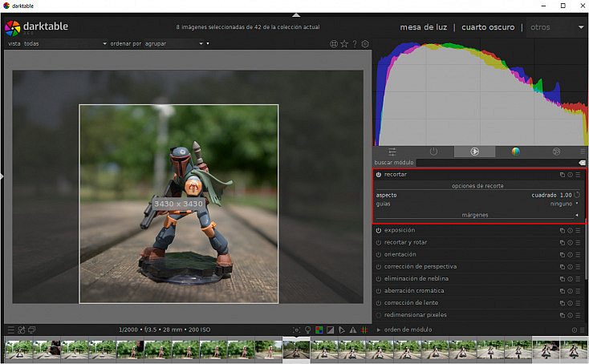Open global preferences gear icon
Viewport: 589px width, 364px height.
(x=365, y=44)
